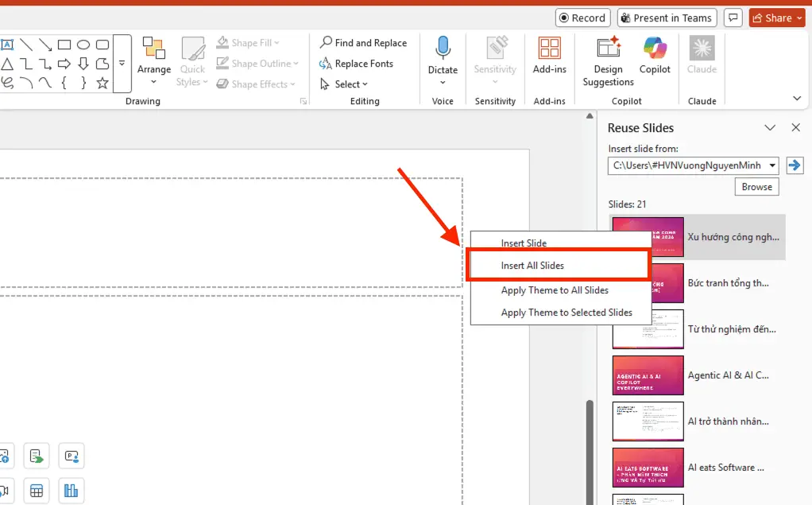
Task: Launch Copilot from the ribbon
Action: coord(655,56)
